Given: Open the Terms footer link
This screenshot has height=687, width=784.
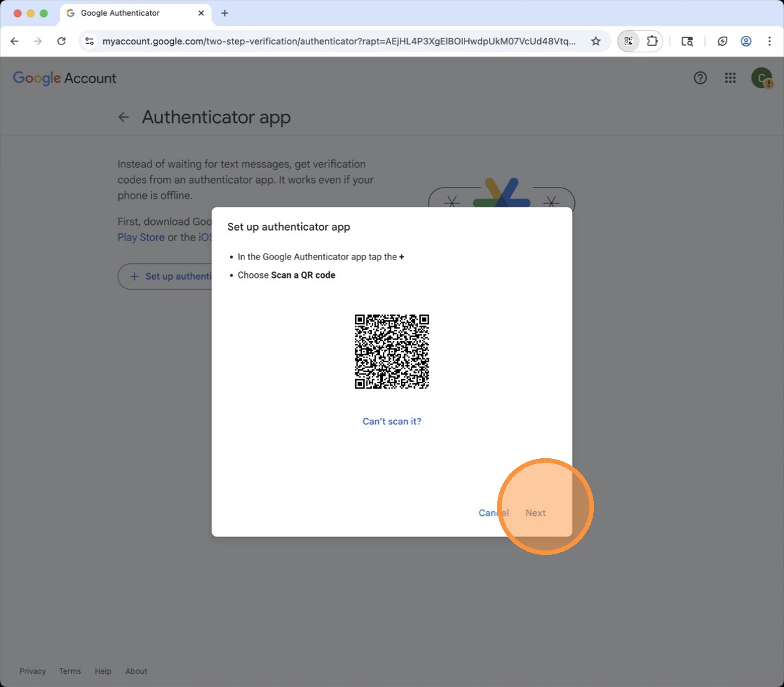Looking at the screenshot, I should tap(70, 671).
